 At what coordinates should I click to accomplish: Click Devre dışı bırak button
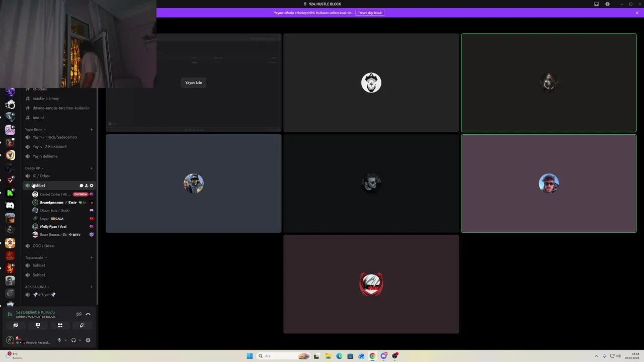tap(370, 13)
